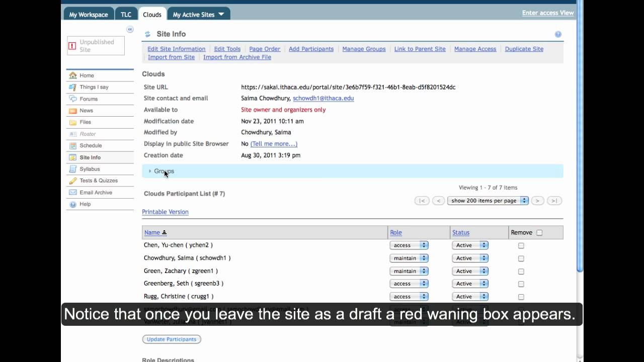Check Remove for Chowdhury, Saima
This screenshot has height=362, width=644.
point(521,258)
